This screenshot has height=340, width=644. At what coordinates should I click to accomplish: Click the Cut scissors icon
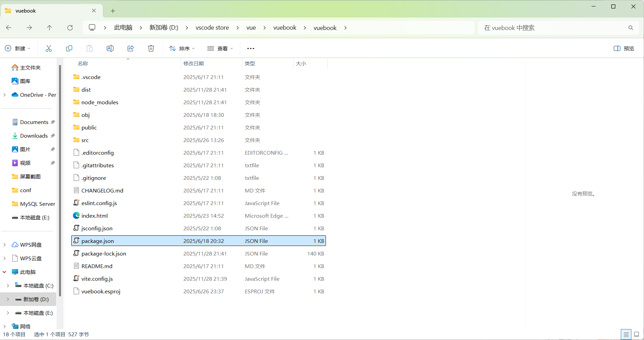(49, 48)
